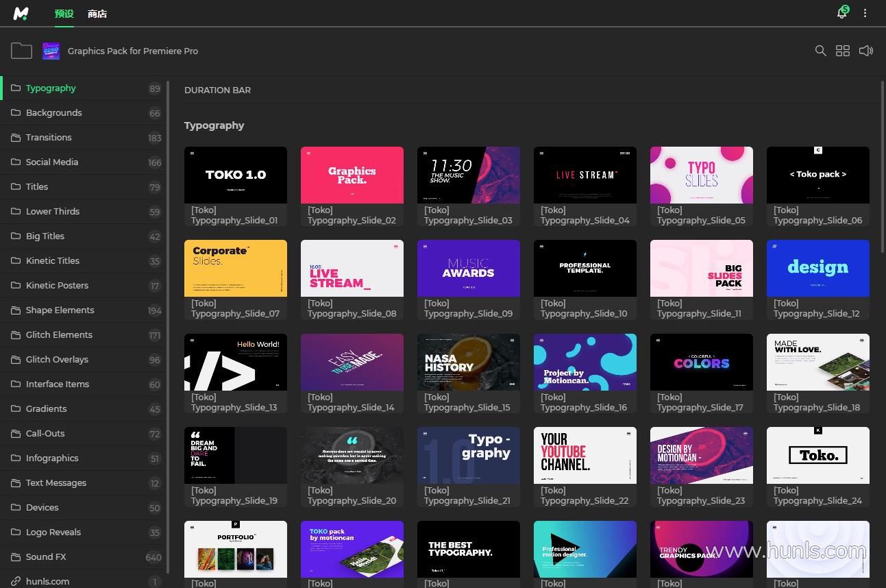Open the hunls.com link item

[47, 581]
